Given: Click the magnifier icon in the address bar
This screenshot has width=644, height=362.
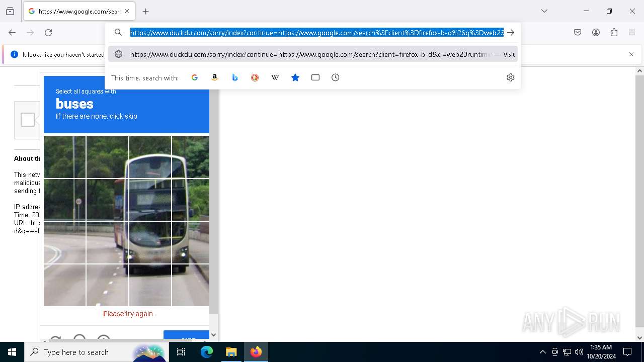Looking at the screenshot, I should [x=118, y=33].
